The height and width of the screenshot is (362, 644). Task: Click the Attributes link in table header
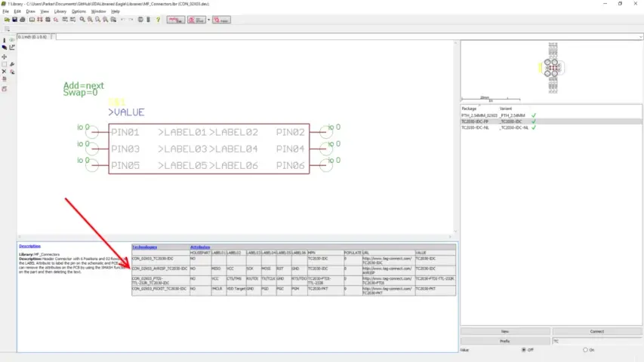coord(200,247)
